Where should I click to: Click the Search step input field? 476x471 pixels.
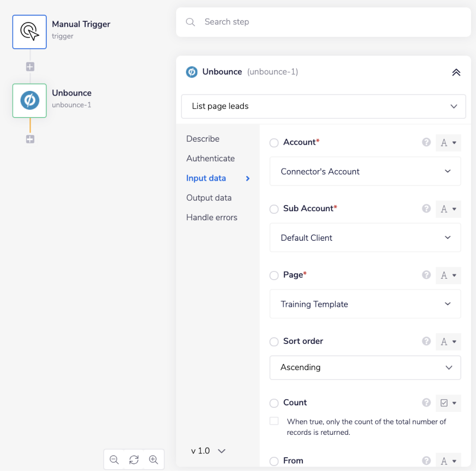click(x=324, y=22)
